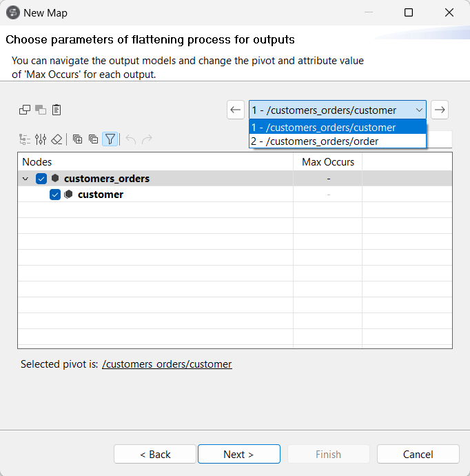Go to next output with right arrow
This screenshot has height=476, width=470.
[x=440, y=110]
